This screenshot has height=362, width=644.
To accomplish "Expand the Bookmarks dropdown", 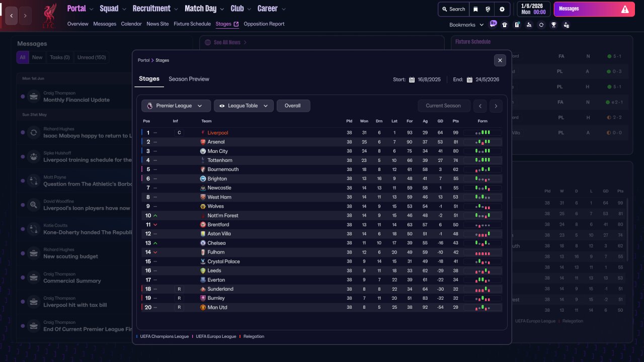I will pos(466,25).
